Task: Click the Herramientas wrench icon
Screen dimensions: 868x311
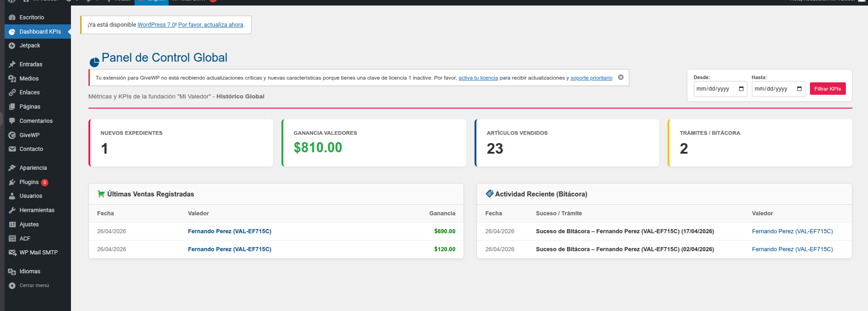Action: [x=12, y=210]
